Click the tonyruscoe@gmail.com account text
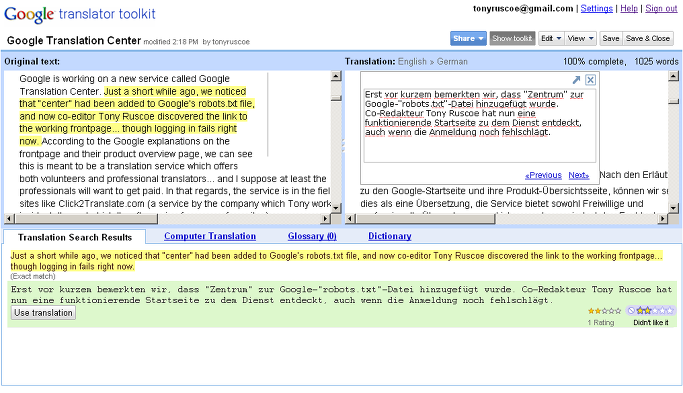Image resolution: width=683 pixels, height=393 pixels. (x=523, y=8)
